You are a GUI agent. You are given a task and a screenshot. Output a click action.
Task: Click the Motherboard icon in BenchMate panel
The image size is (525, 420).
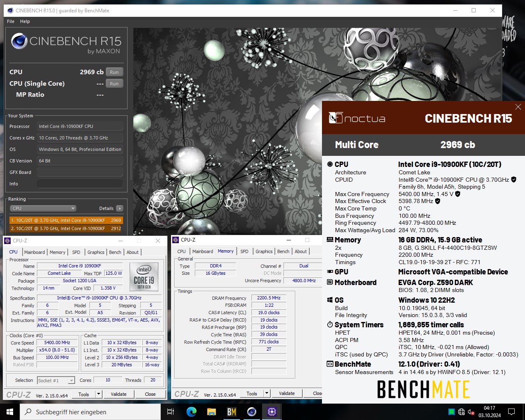(x=330, y=282)
